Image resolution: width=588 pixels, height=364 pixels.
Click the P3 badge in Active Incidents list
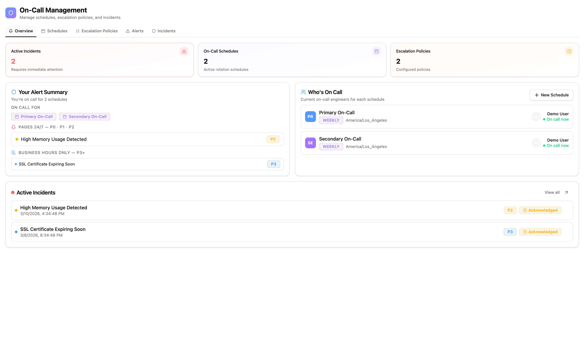[510, 232]
